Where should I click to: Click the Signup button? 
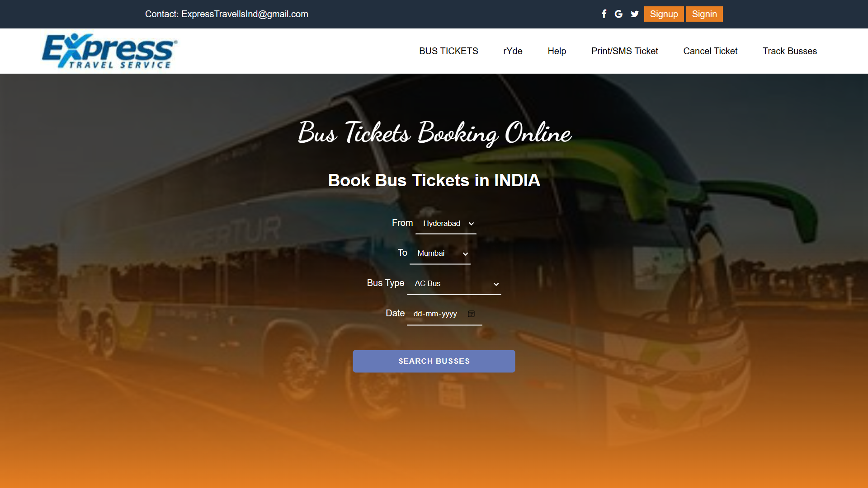pyautogui.click(x=664, y=14)
